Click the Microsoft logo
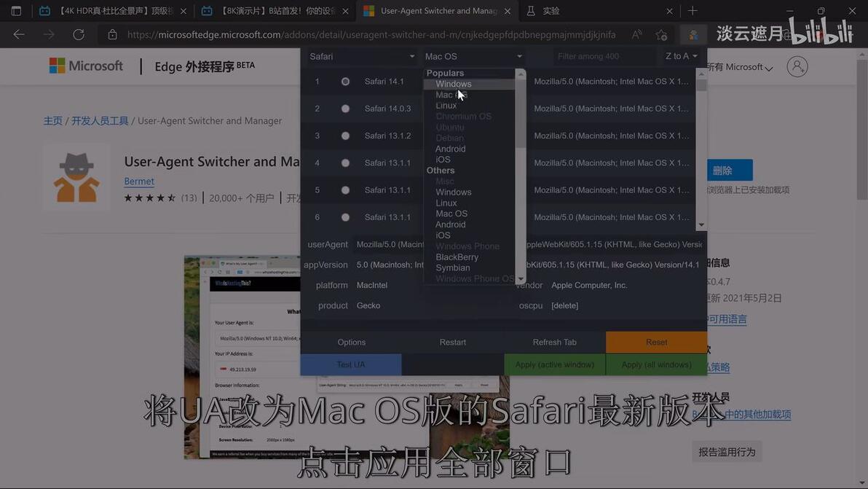This screenshot has height=489, width=868. click(86, 66)
